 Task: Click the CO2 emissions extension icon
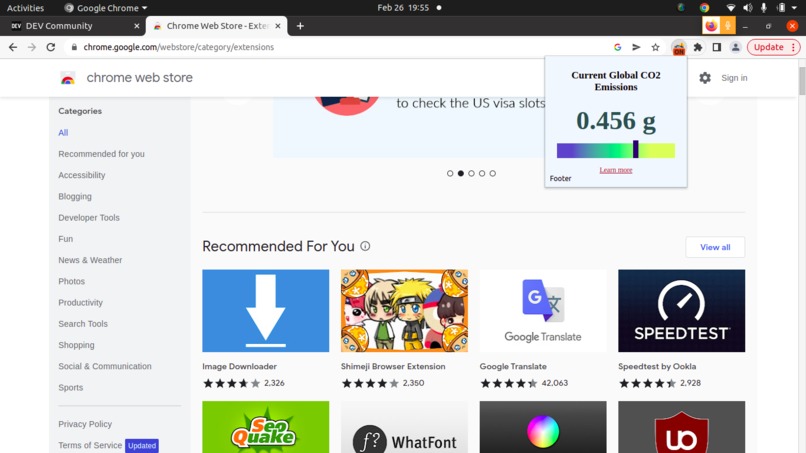pos(679,48)
